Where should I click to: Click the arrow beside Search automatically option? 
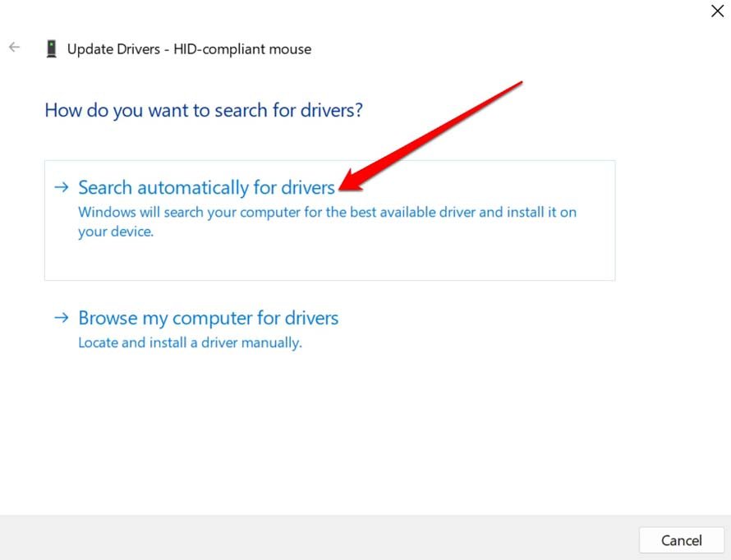[62, 186]
